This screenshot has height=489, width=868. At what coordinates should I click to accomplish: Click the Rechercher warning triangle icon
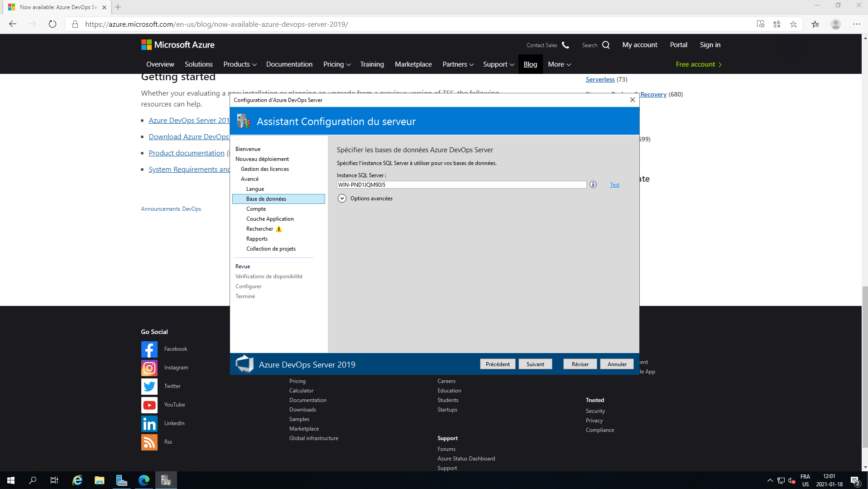click(x=279, y=229)
